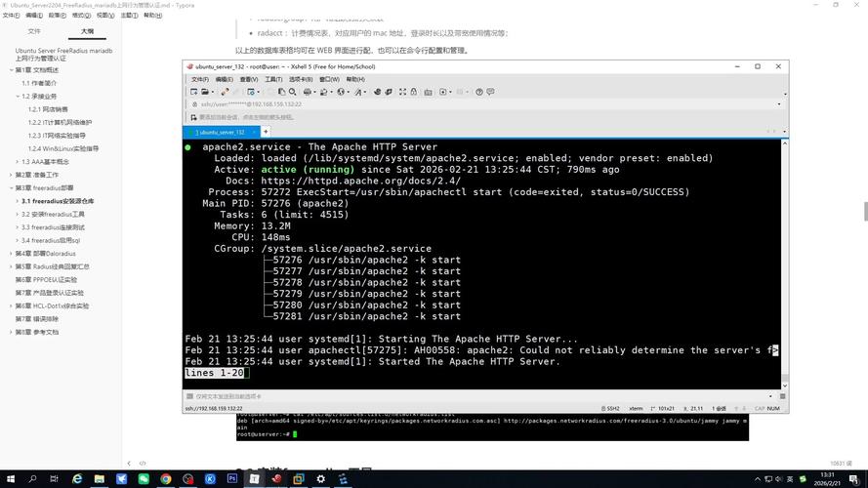Switch to the Typora 大纲 outline tab
868x488 pixels.
(87, 31)
